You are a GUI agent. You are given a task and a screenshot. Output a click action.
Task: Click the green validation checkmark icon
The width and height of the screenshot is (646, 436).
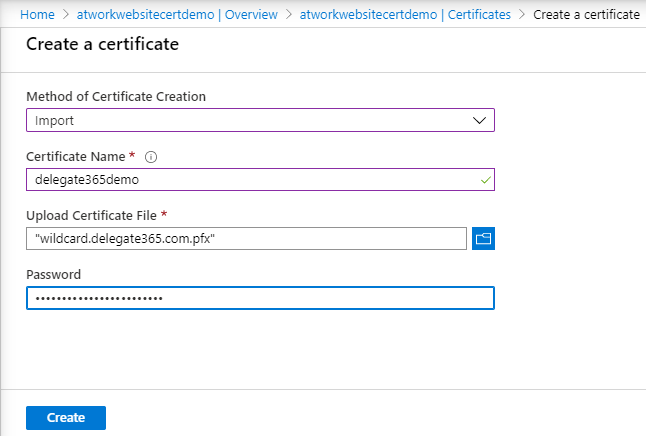(x=485, y=180)
